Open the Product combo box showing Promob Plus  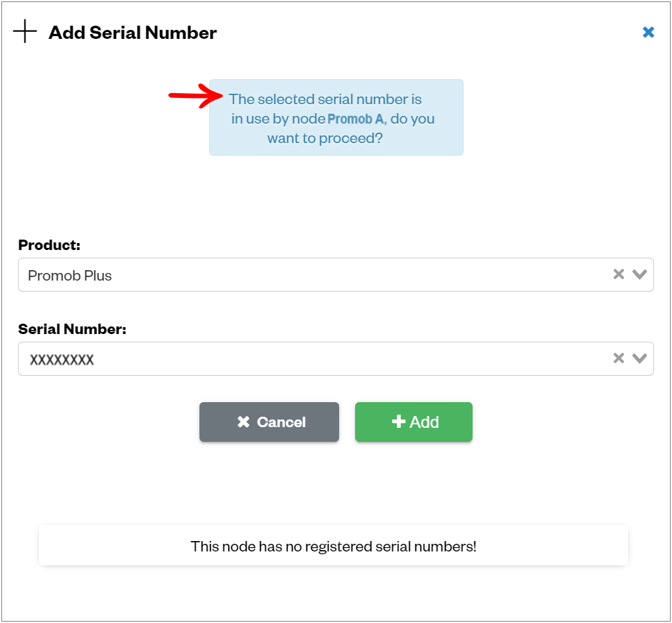pos(336,274)
